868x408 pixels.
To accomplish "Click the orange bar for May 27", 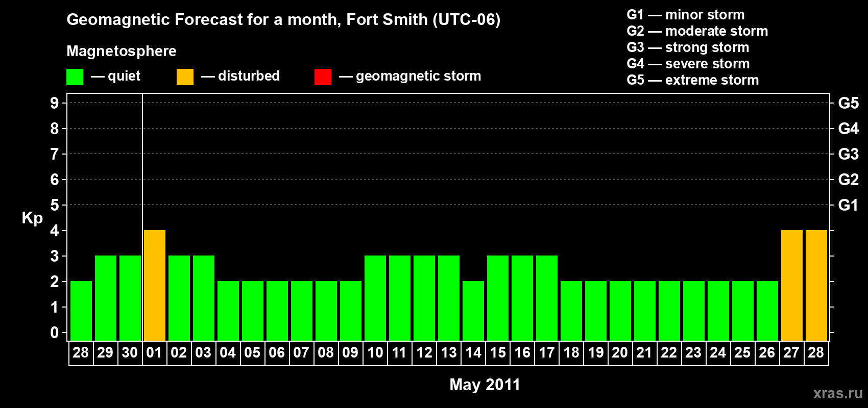I will click(x=792, y=285).
